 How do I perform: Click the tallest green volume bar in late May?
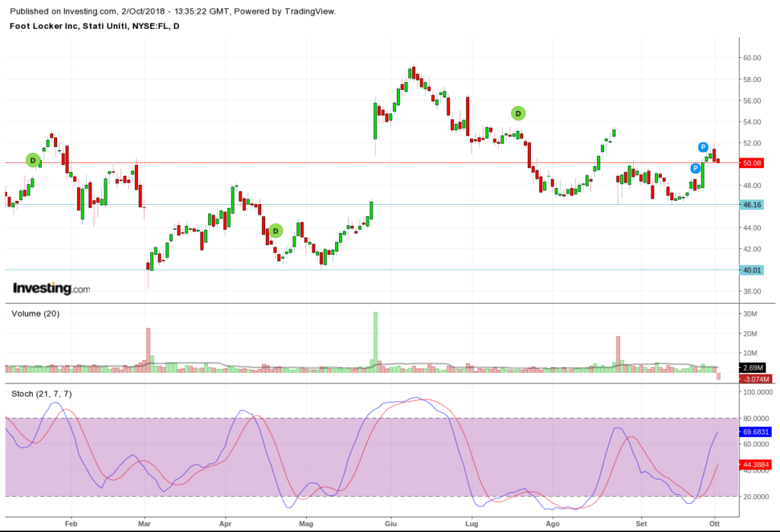coord(376,342)
